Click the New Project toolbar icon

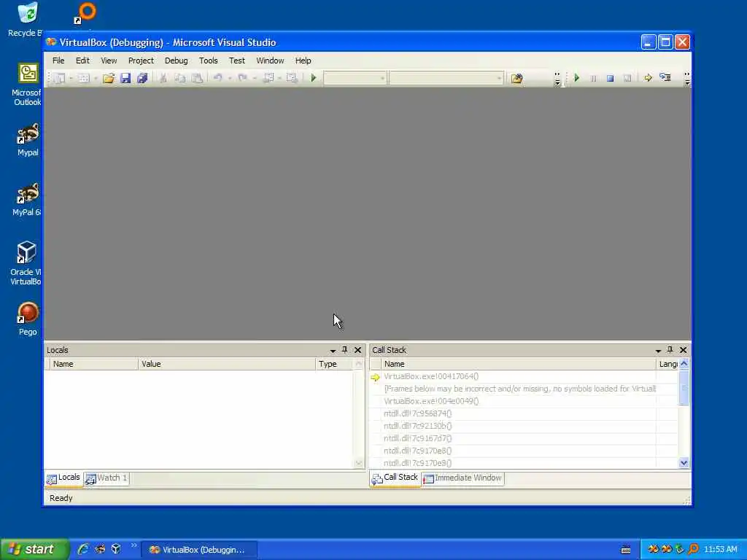(x=59, y=78)
